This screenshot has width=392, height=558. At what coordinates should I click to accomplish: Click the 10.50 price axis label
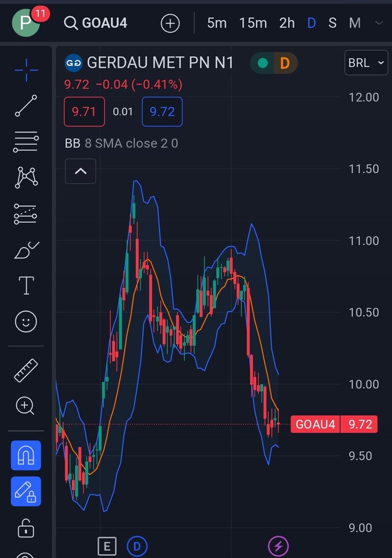pos(363,312)
